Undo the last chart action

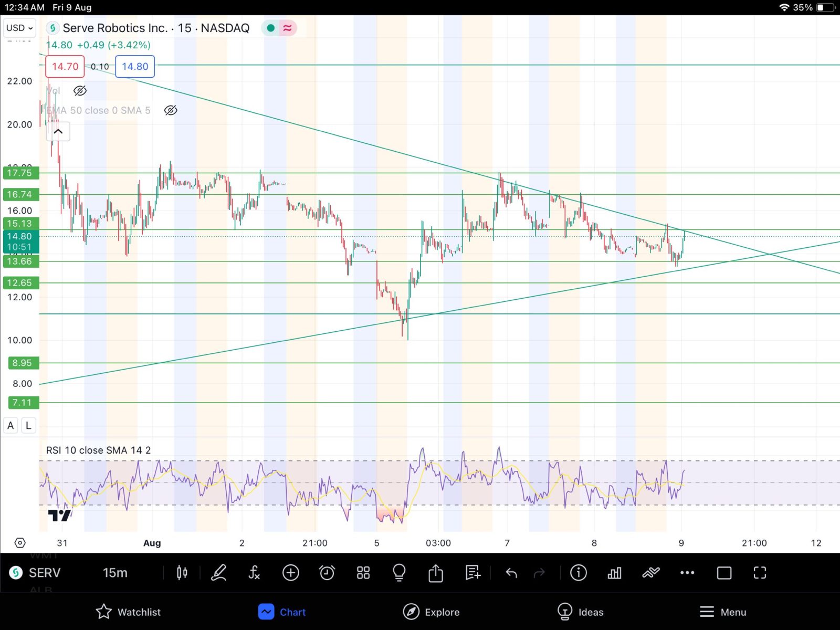511,573
